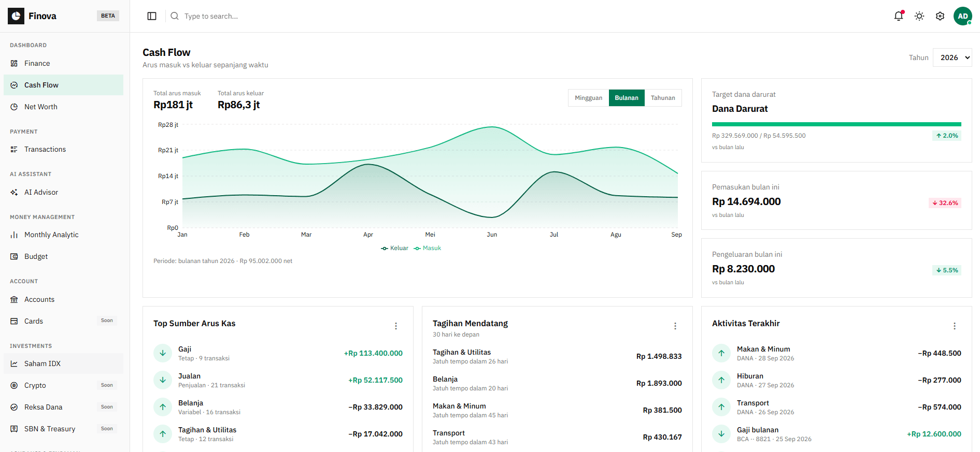This screenshot has height=452, width=980.
Task: Click the AI Advisor sparkle icon
Action: coord(14,192)
